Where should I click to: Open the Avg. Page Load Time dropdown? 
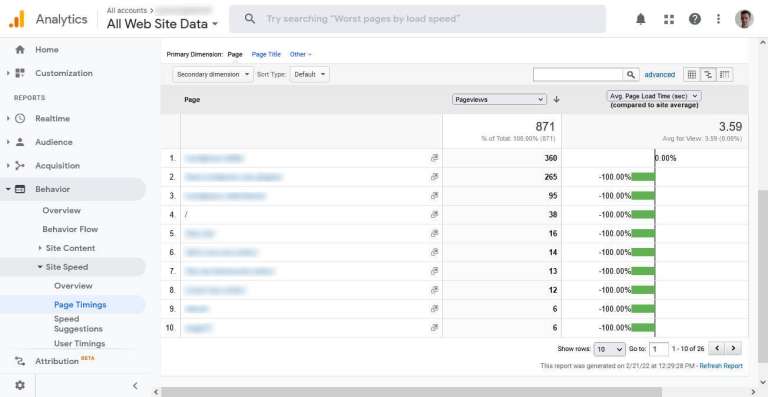654,96
